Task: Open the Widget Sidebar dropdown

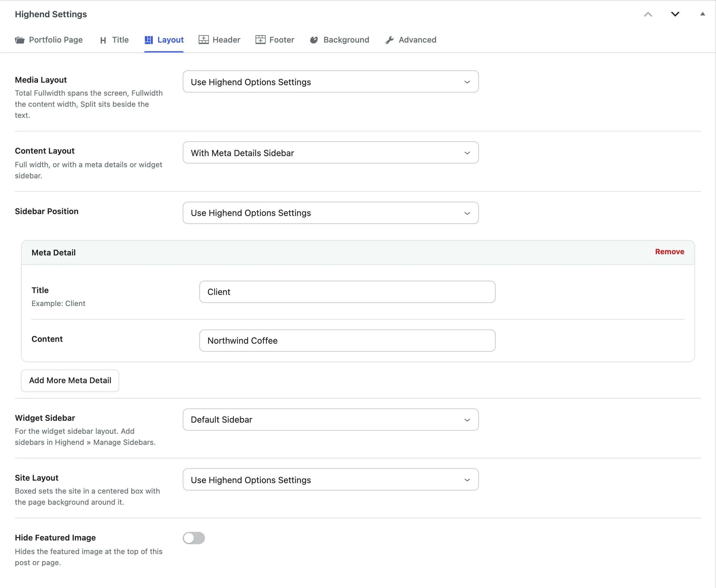Action: point(331,420)
